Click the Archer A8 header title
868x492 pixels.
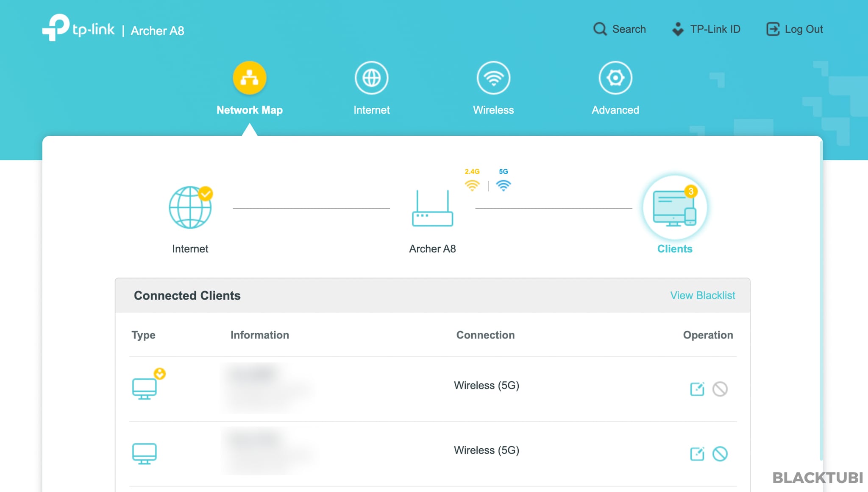click(157, 31)
